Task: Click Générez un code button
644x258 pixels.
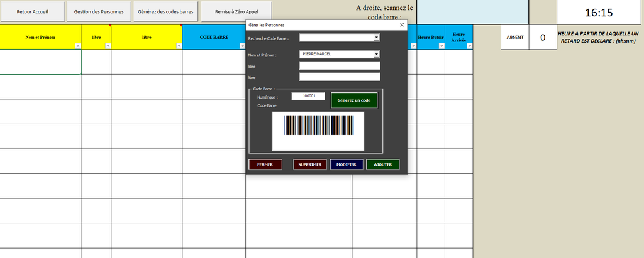Action: 354,100
